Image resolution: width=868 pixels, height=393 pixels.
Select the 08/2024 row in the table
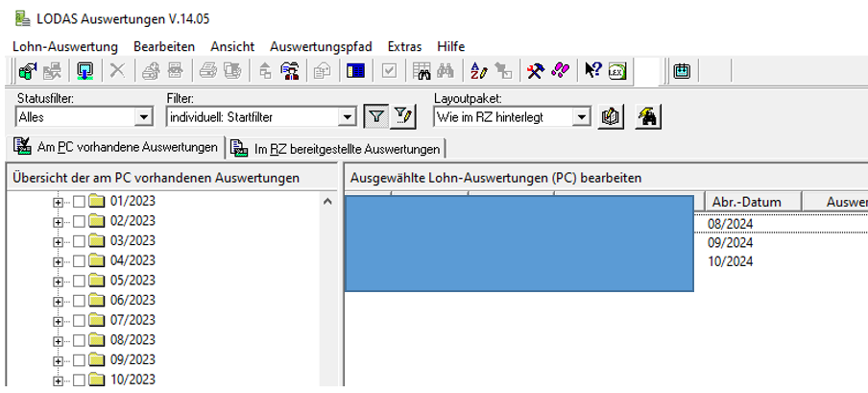tap(731, 224)
